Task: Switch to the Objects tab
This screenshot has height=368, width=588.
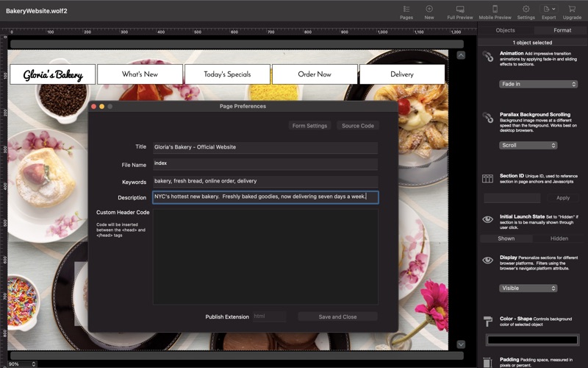Action: [505, 30]
